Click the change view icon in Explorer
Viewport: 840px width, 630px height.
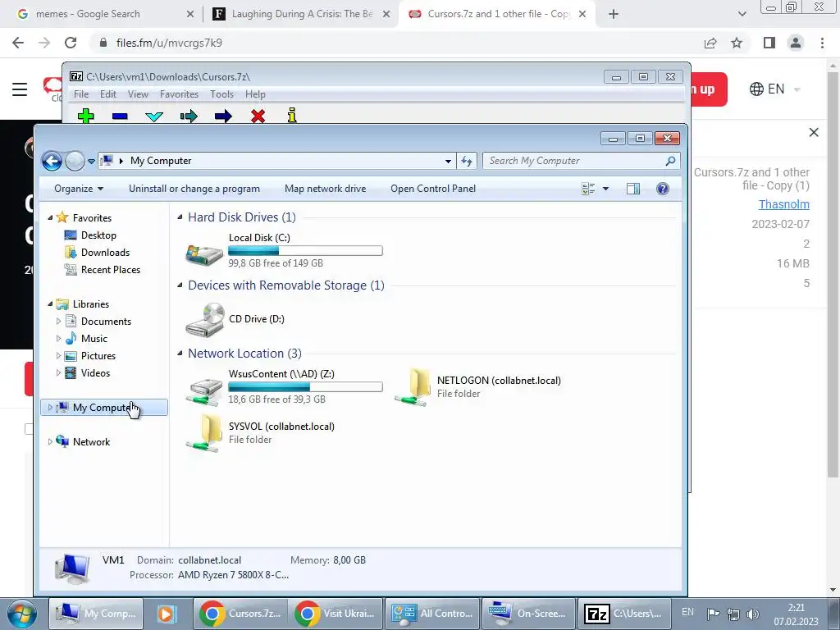click(x=588, y=189)
